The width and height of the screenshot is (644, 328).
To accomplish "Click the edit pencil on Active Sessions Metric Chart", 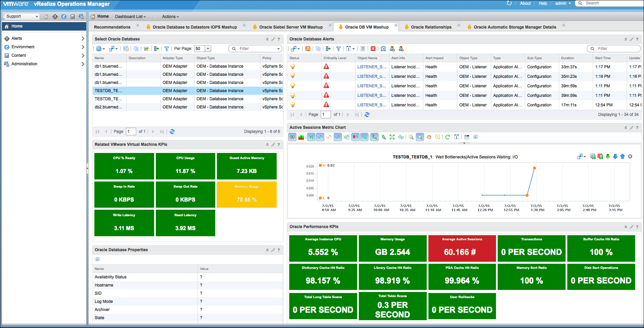I will pos(631,127).
